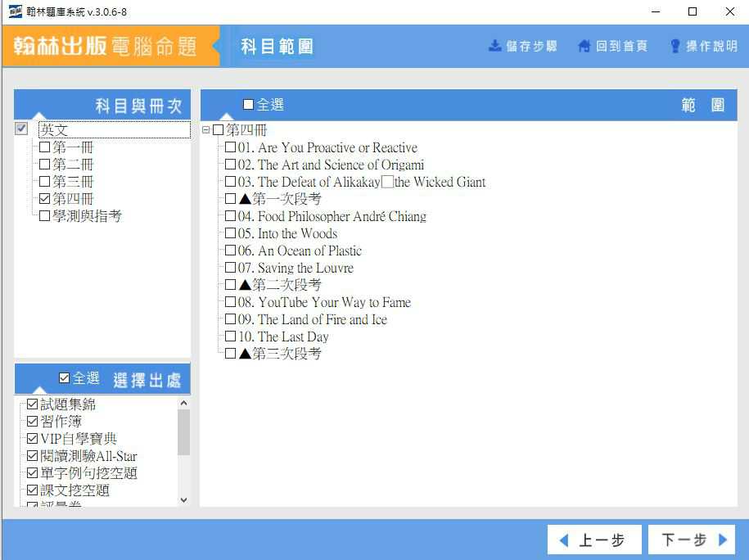
Task: Check lesson 07. Saving the Louvre
Action: (x=230, y=268)
